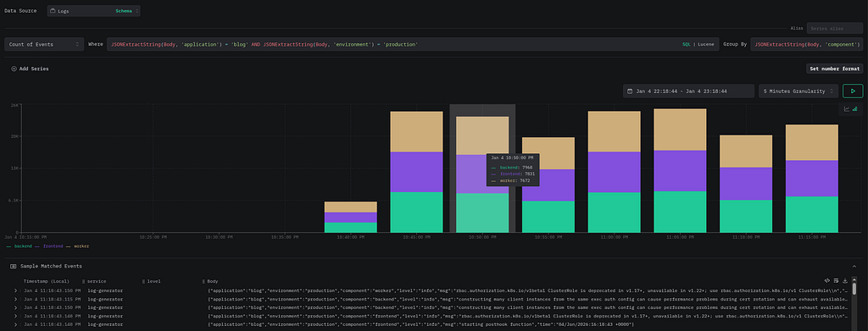Toggle the frontend series in legend
The height and width of the screenshot is (331, 868).
(48, 245)
